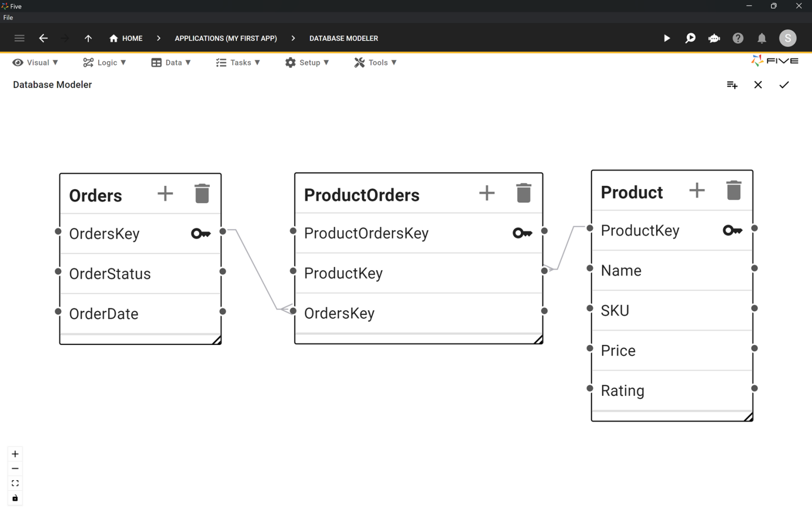Image resolution: width=812 pixels, height=514 pixels.
Task: Open the Help question mark icon
Action: [x=737, y=38]
